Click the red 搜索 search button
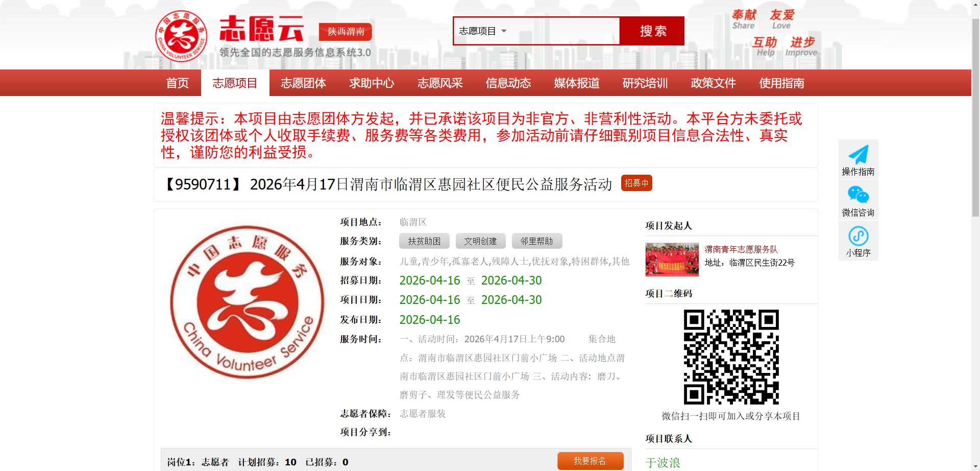 click(x=652, y=31)
